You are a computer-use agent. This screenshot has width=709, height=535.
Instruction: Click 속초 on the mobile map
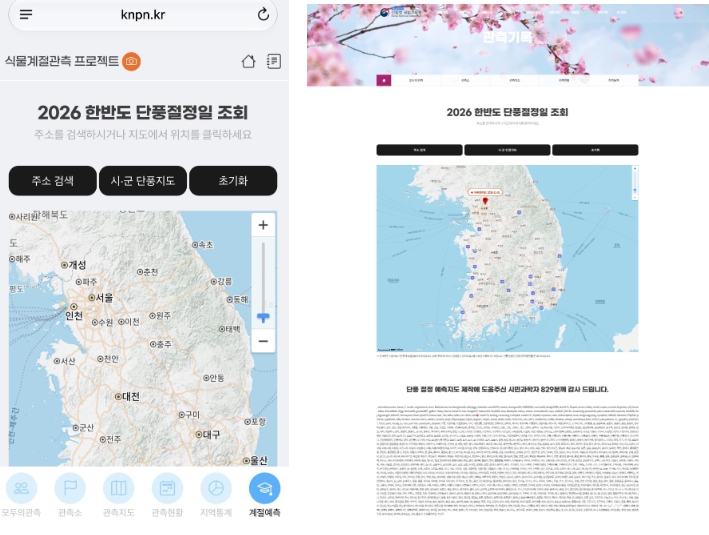coord(203,245)
